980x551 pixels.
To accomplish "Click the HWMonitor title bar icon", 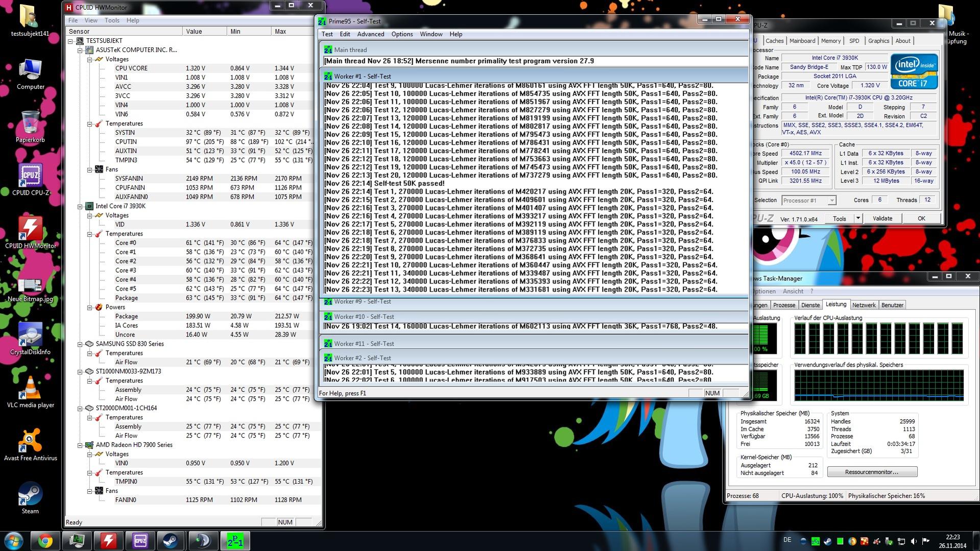I will [x=69, y=7].
